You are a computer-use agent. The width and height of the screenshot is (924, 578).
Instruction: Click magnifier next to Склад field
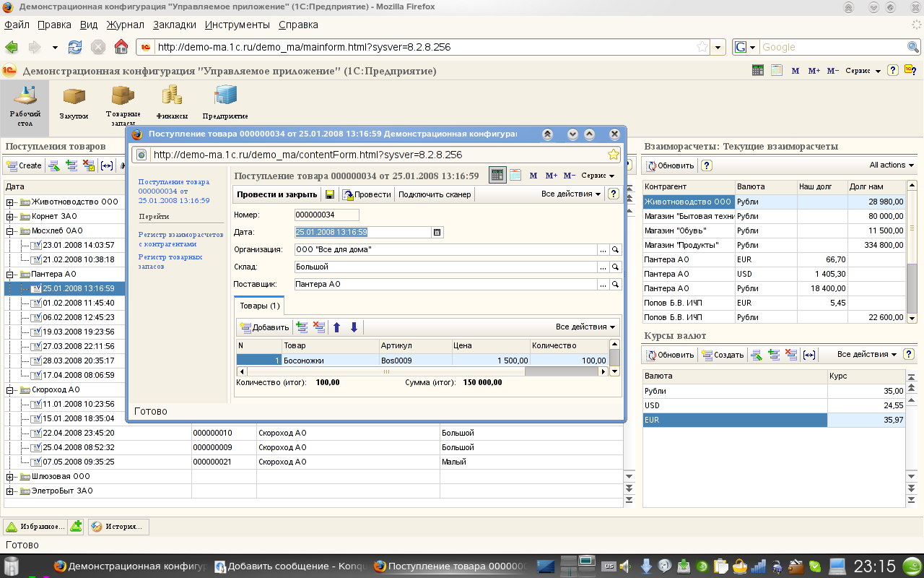pos(616,267)
